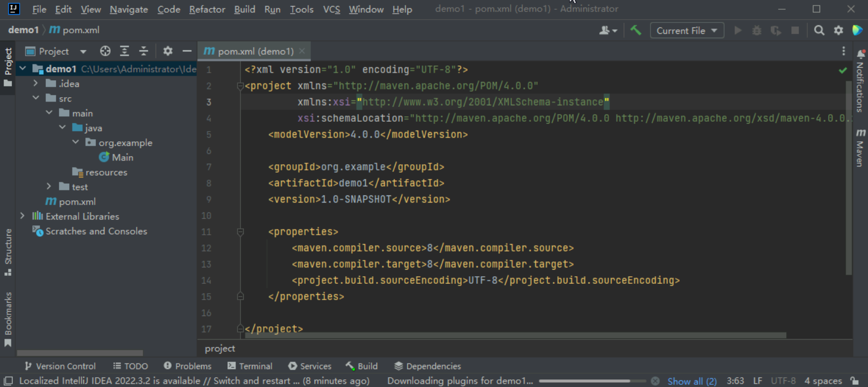This screenshot has height=387, width=868.
Task: Click the Build Project hammer icon
Action: tap(636, 31)
